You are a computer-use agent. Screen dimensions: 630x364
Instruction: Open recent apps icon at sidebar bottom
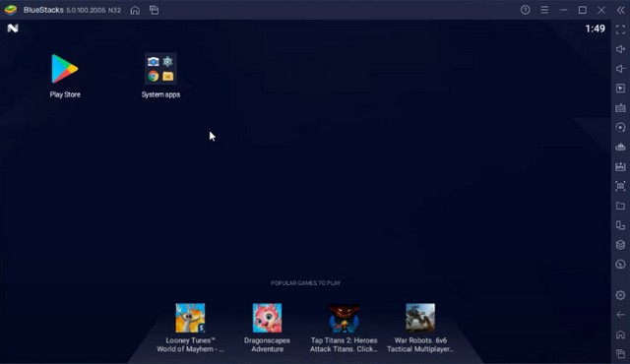(x=620, y=354)
